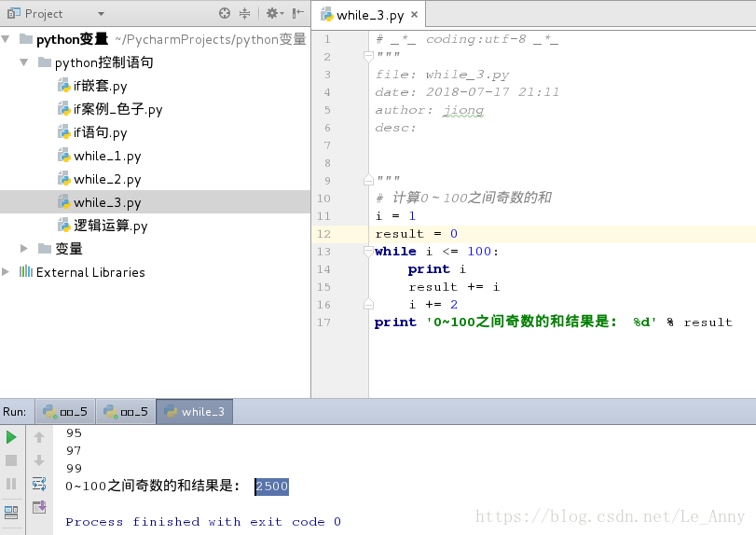The image size is (756, 535).
Task: Select the while_3.py editor tab
Action: [369, 15]
